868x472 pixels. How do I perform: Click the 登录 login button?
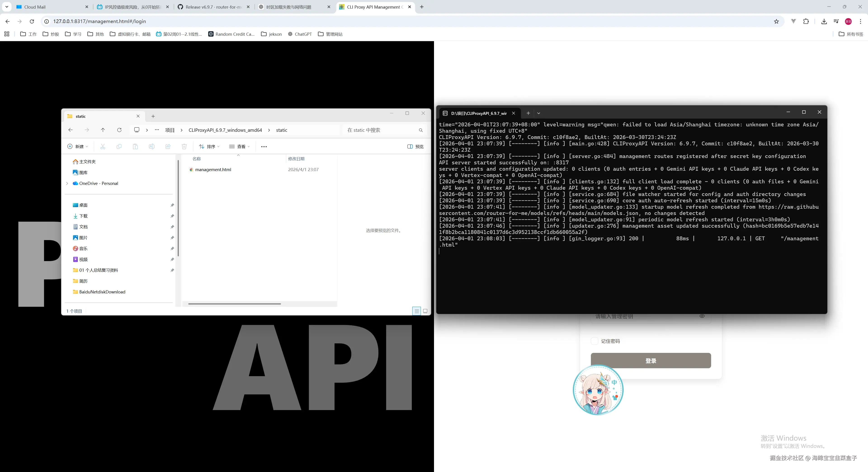point(651,361)
